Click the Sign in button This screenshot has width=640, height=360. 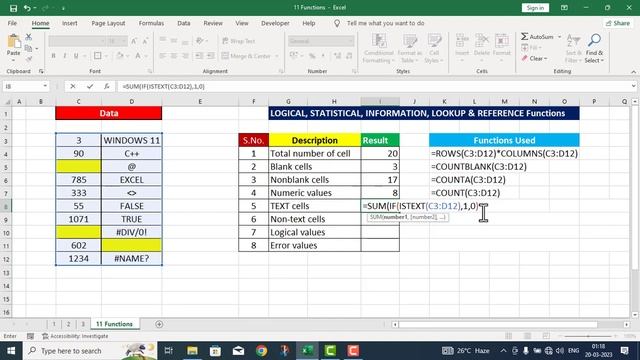[535, 8]
